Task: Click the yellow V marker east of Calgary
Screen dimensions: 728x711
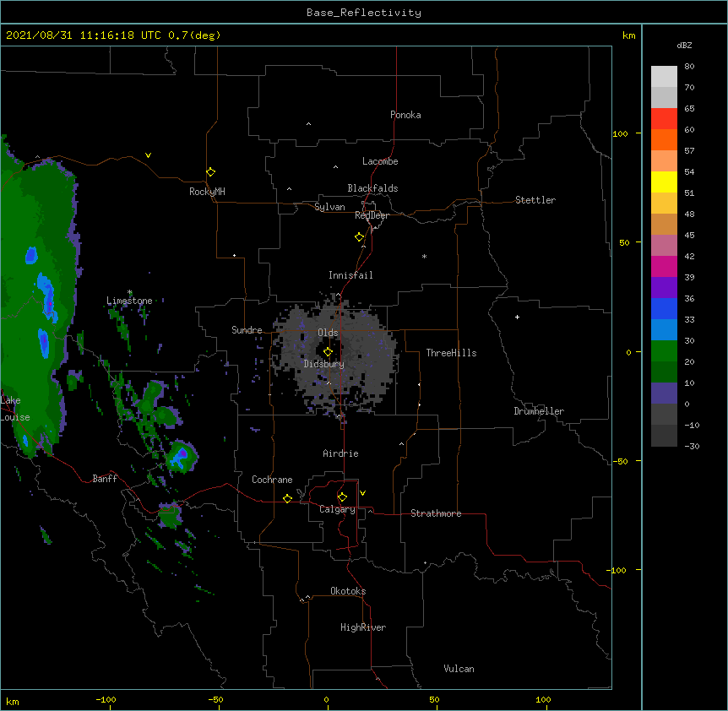Action: [x=362, y=493]
